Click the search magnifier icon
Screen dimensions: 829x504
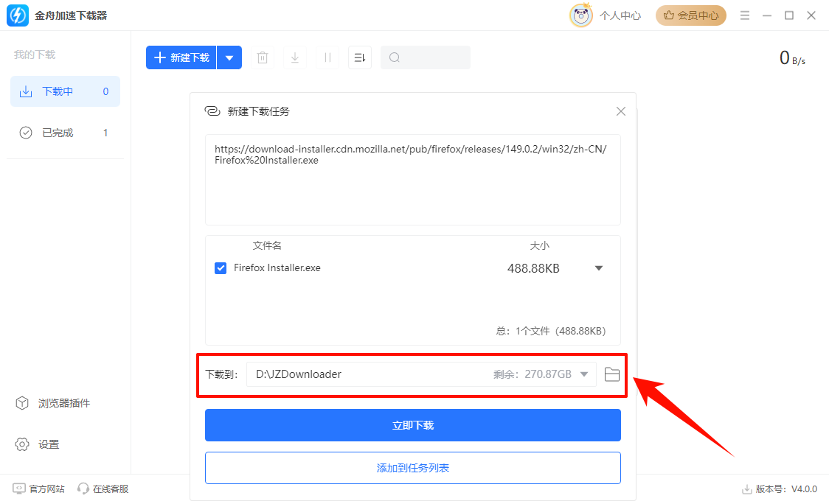(394, 57)
